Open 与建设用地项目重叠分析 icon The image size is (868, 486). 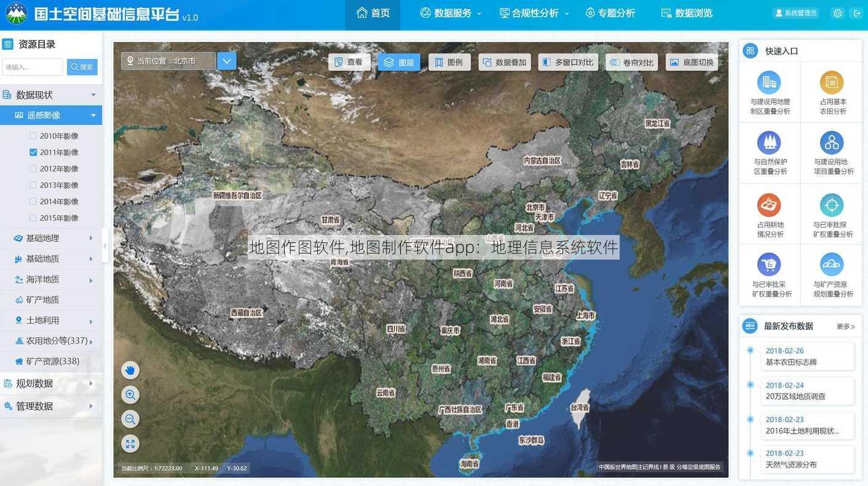[x=831, y=143]
